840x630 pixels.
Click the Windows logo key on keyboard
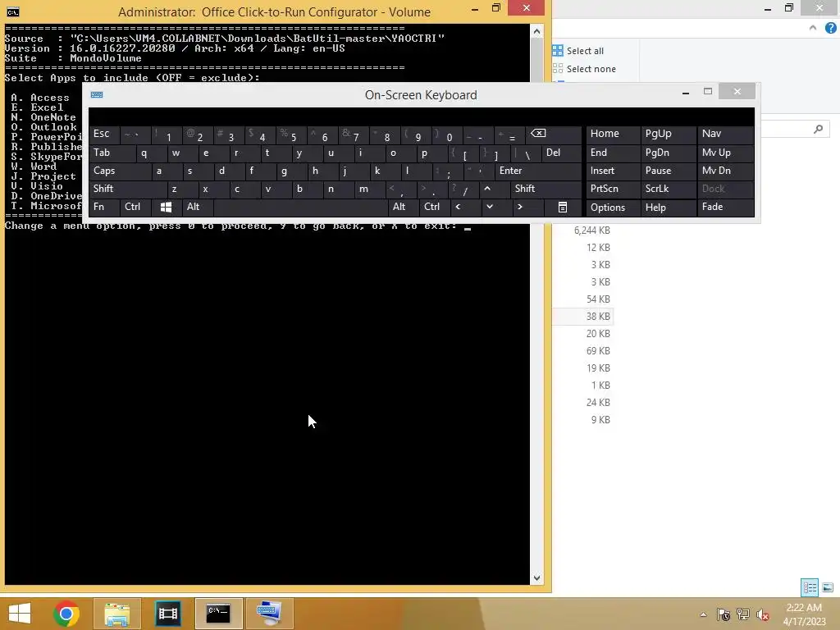click(x=166, y=207)
